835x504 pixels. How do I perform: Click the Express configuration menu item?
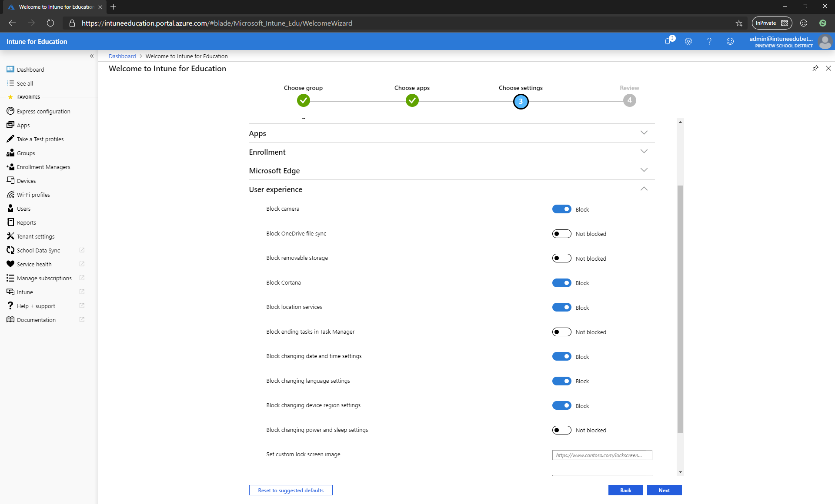click(43, 111)
